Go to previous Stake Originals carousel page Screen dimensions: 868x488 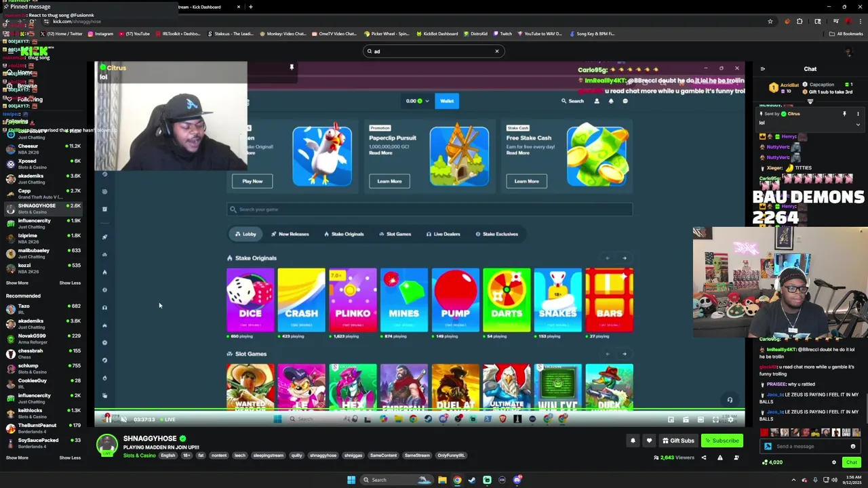click(x=608, y=258)
